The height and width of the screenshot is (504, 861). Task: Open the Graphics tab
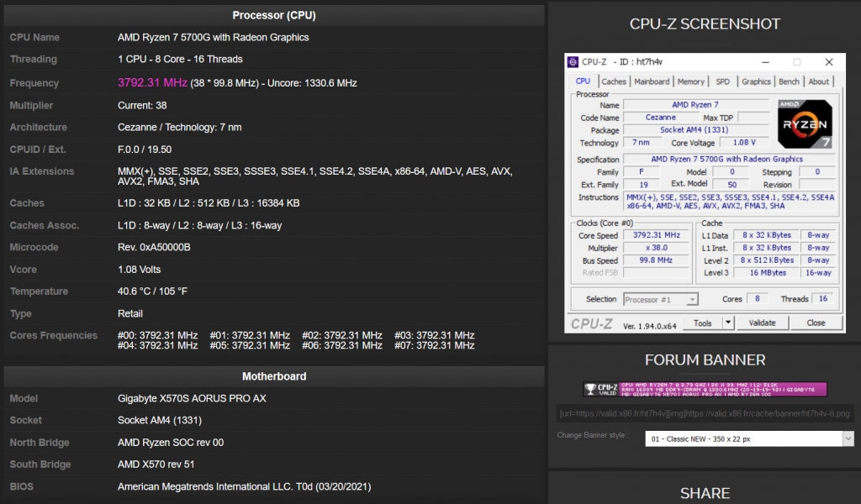point(756,81)
